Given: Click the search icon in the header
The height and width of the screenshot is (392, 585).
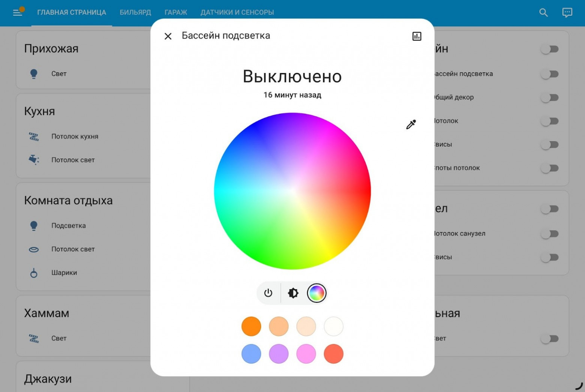Looking at the screenshot, I should (x=543, y=12).
